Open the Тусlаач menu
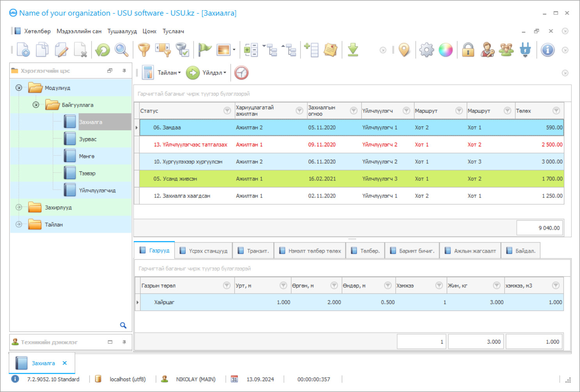580x392 pixels. coord(173,31)
